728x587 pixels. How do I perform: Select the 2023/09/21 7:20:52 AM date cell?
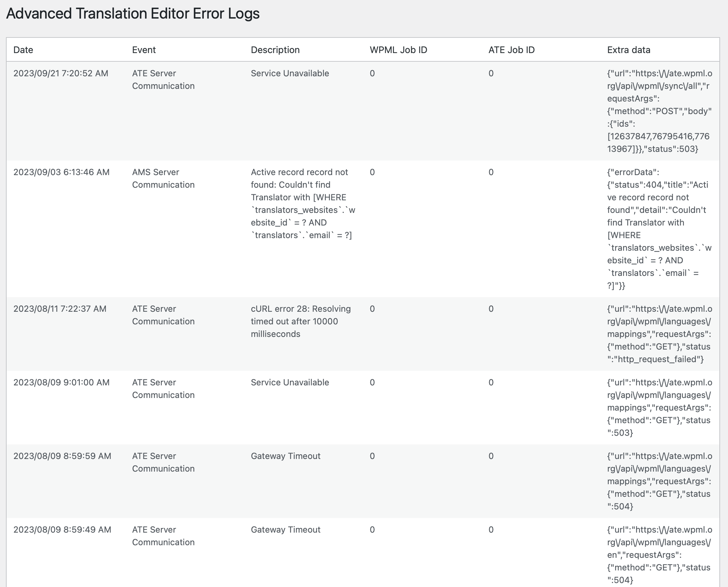point(61,73)
